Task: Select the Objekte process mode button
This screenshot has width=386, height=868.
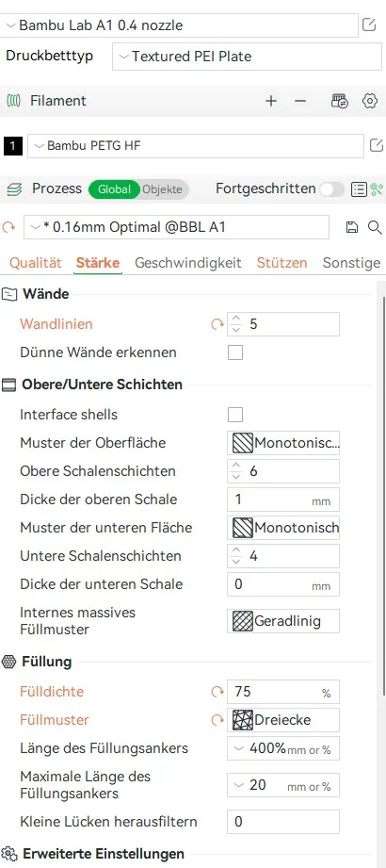Action: (x=162, y=189)
